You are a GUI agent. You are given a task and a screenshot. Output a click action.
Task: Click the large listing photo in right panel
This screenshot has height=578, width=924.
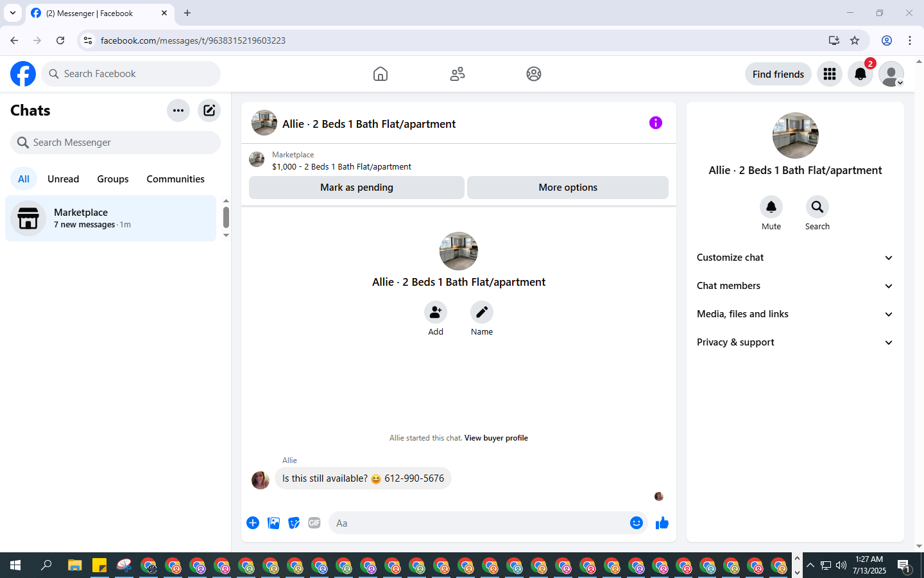click(x=796, y=136)
